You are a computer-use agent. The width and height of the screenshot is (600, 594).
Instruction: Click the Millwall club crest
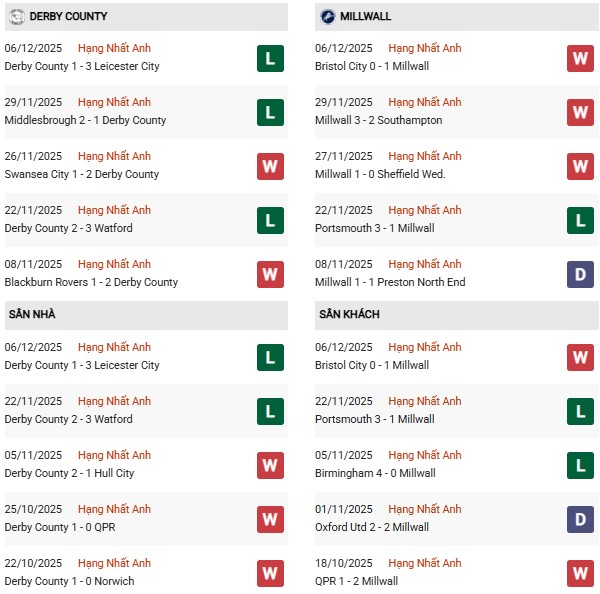[328, 17]
